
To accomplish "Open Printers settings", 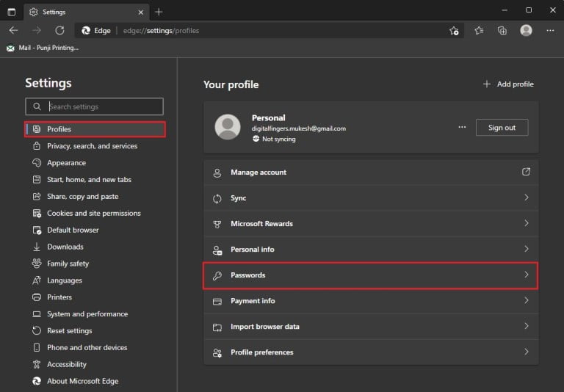I will tap(53, 297).
